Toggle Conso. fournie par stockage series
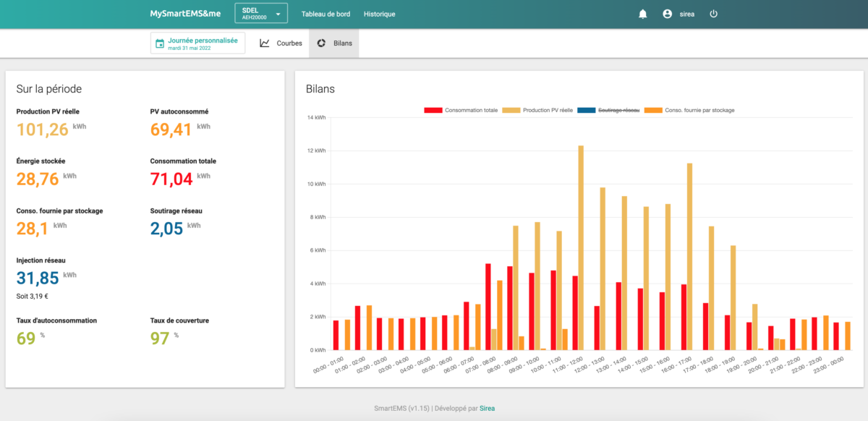The image size is (868, 421). [690, 110]
